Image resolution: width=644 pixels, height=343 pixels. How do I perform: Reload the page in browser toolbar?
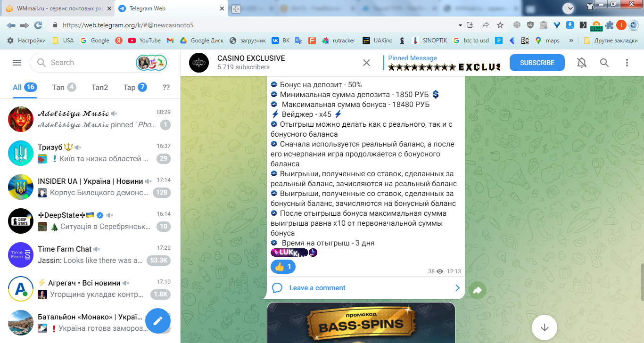click(38, 25)
